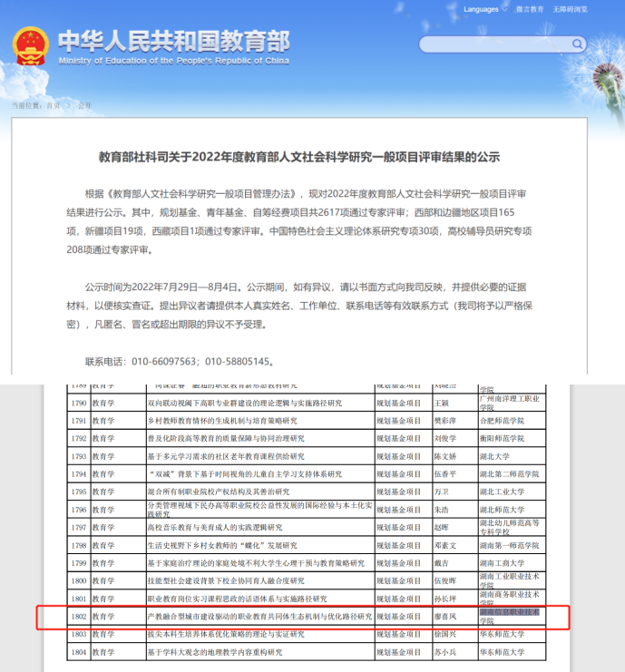Open the 无障碍浏览 accessibility link
The width and height of the screenshot is (625, 672).
coord(571,9)
